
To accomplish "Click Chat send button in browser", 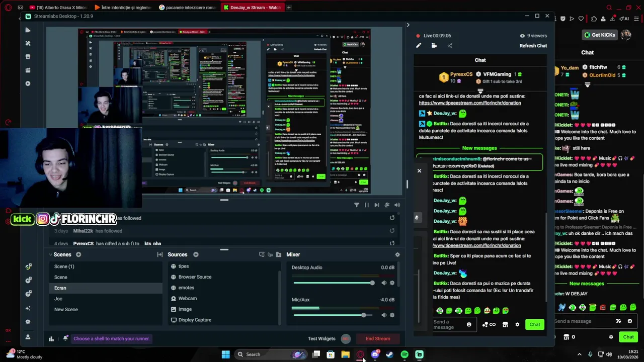I will tap(628, 337).
